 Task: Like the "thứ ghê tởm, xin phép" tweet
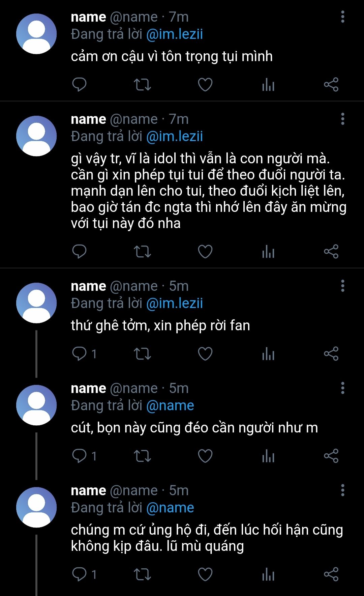tap(205, 353)
